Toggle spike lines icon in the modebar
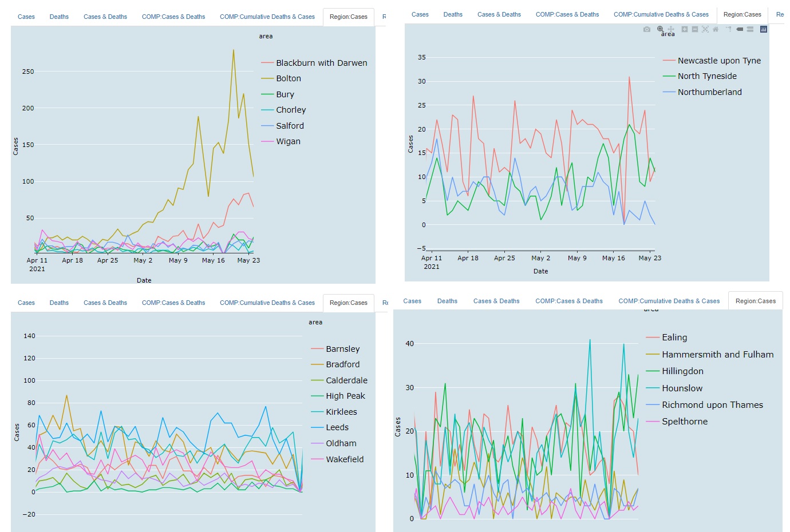The height and width of the screenshot is (532, 790). (x=729, y=29)
